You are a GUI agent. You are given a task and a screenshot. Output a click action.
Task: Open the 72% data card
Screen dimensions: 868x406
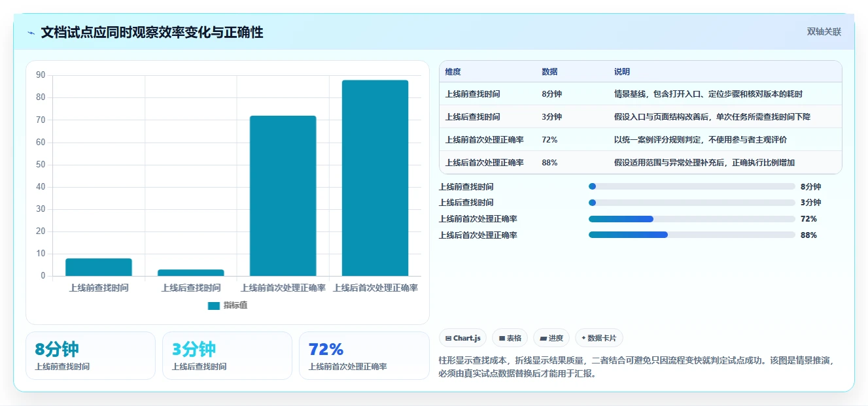pos(364,356)
